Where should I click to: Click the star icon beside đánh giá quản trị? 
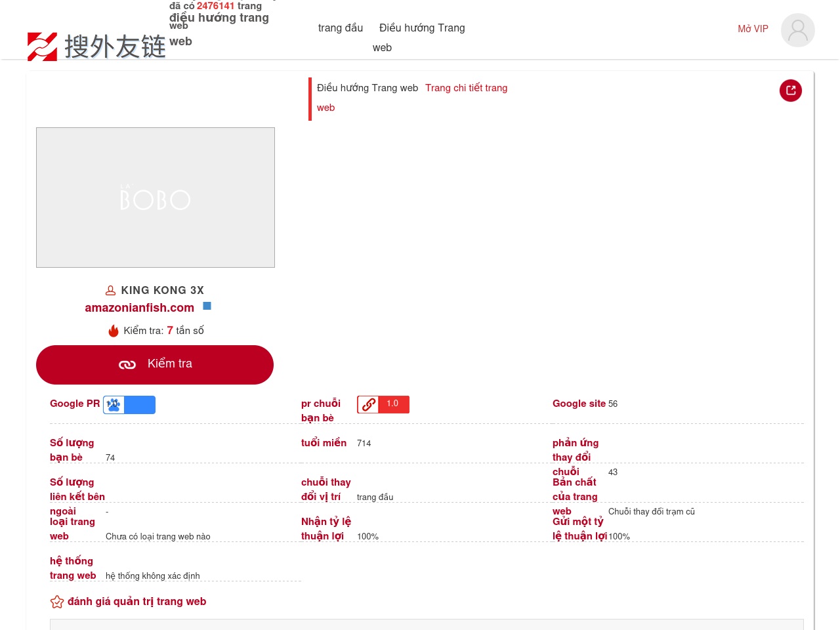pos(57,602)
